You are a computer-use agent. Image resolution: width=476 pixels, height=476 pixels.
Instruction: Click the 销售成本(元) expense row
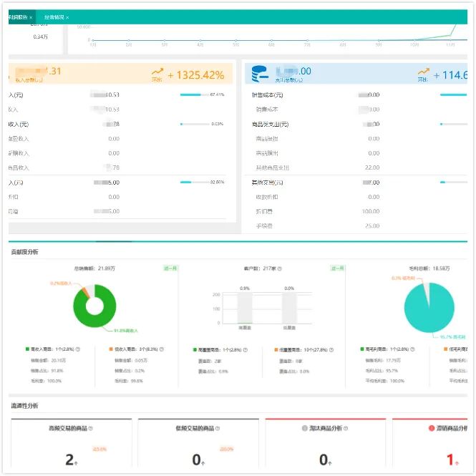pos(268,94)
